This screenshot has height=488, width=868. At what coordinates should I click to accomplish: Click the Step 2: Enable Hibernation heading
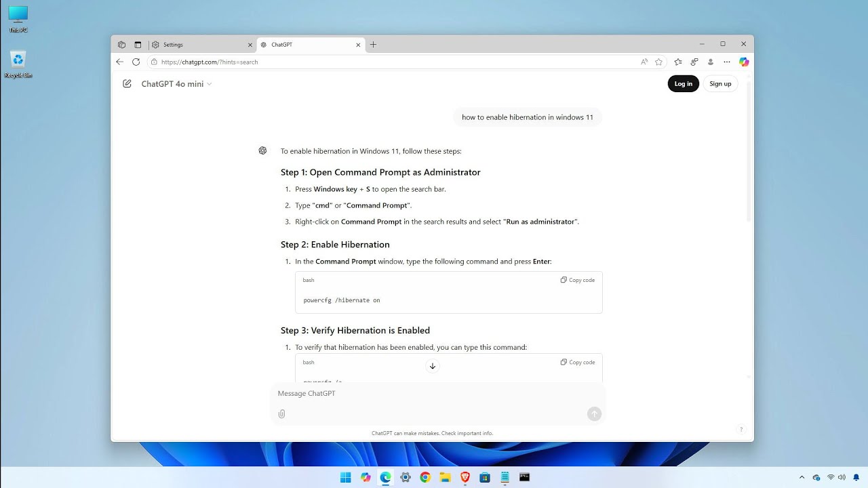pos(335,245)
